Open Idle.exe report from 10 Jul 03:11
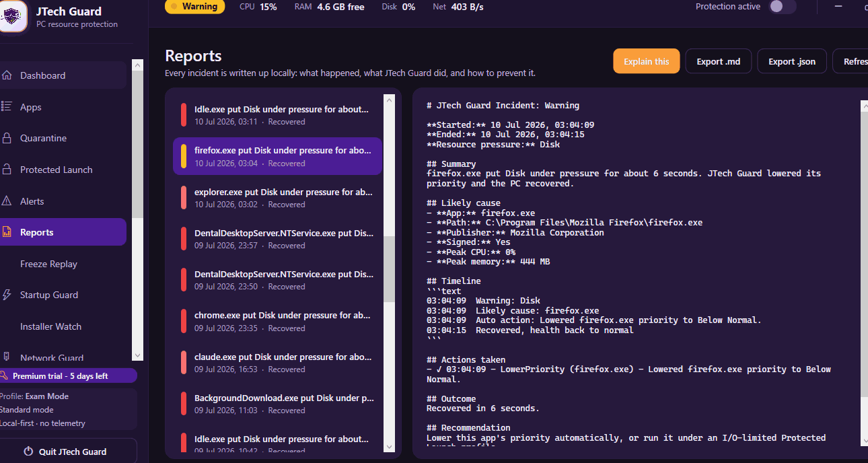The width and height of the screenshot is (868, 463). point(277,114)
